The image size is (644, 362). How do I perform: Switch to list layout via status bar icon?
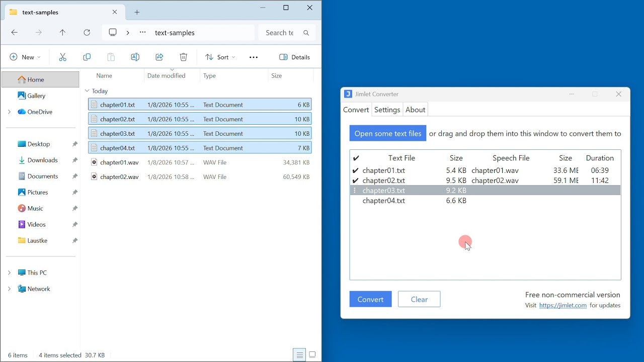click(299, 354)
